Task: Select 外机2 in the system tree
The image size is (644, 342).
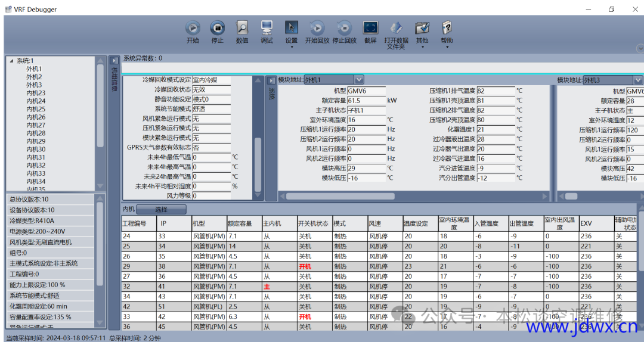Action: (34, 77)
